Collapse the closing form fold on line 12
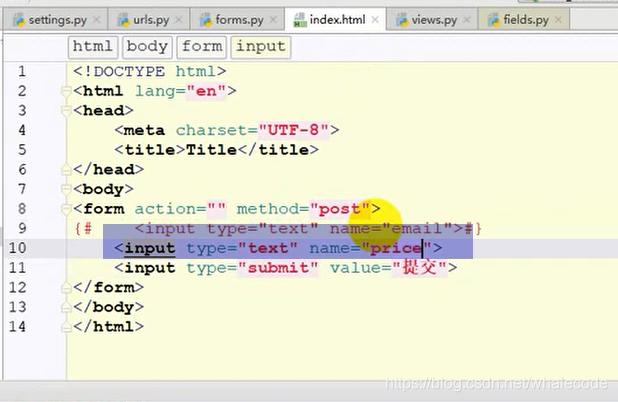The image size is (618, 402). coord(66,287)
